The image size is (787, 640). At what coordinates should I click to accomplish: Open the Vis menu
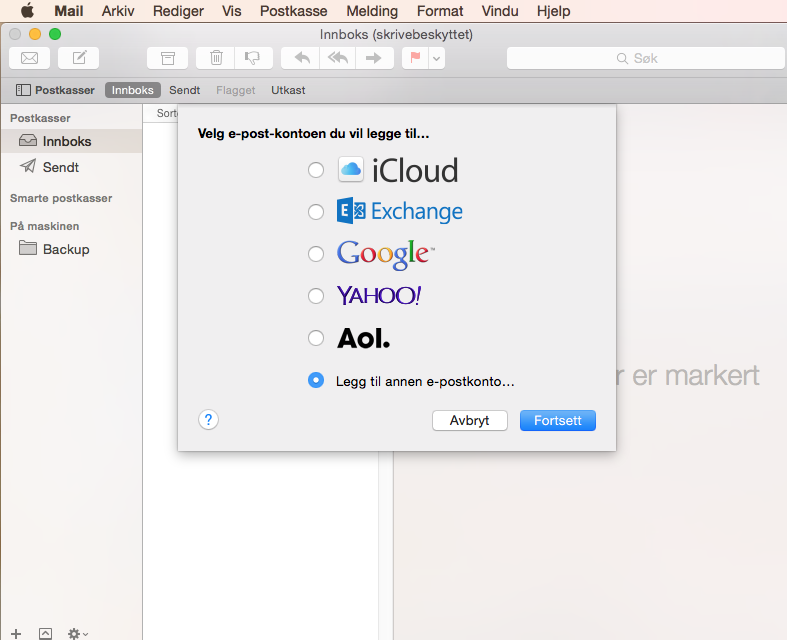pos(231,11)
